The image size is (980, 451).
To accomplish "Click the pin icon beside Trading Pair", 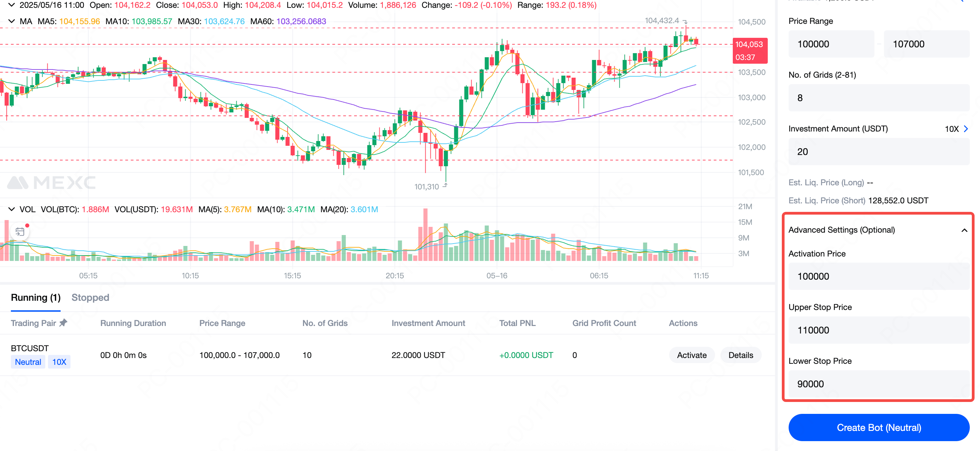I will [64, 323].
